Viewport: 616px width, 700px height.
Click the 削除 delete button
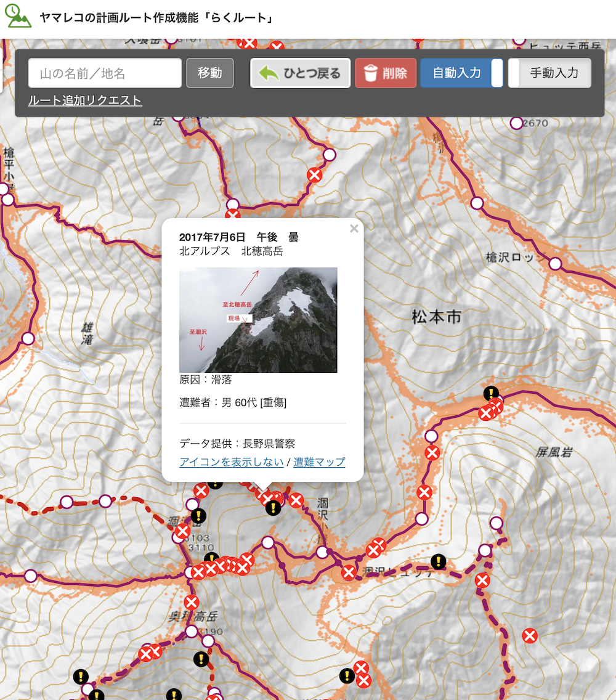pyautogui.click(x=386, y=73)
